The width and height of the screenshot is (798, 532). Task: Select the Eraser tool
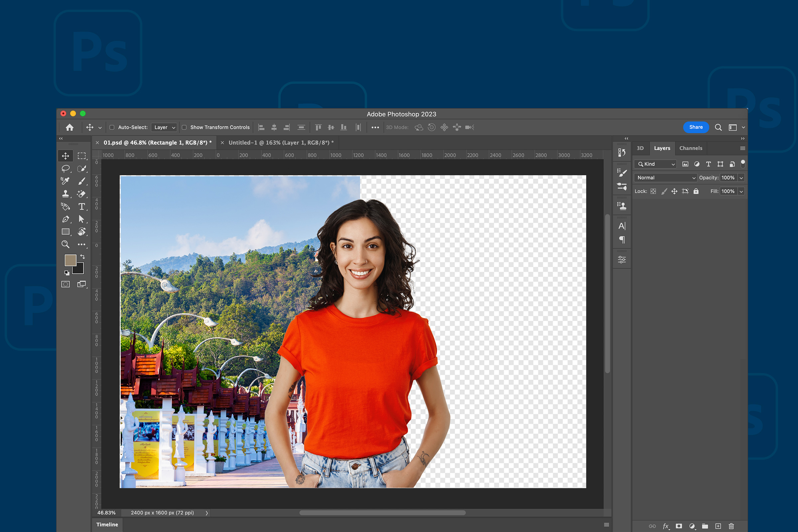coord(82,194)
